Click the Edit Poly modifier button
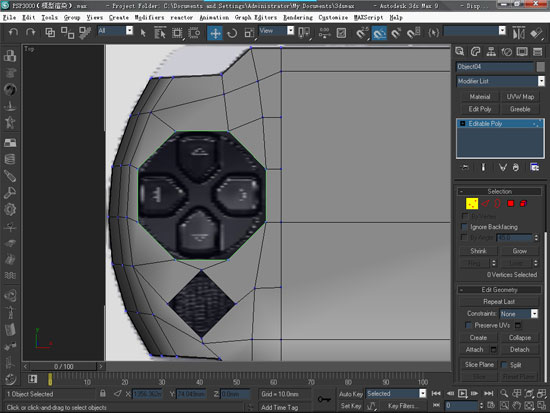Image resolution: width=550 pixels, height=413 pixels. (480, 109)
